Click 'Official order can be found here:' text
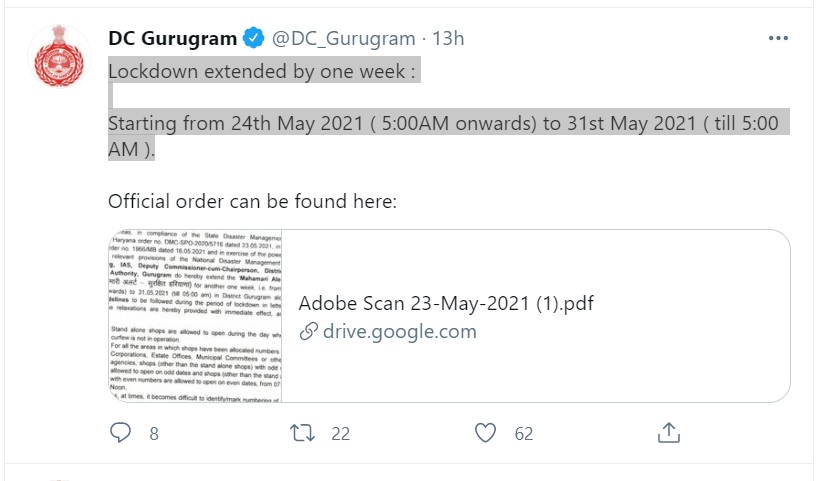Image resolution: width=840 pixels, height=481 pixels. [253, 201]
